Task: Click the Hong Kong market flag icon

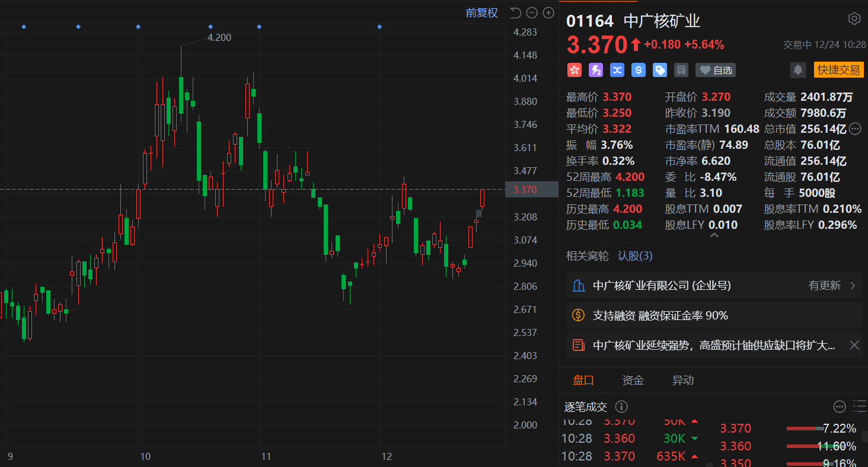Action: click(574, 70)
